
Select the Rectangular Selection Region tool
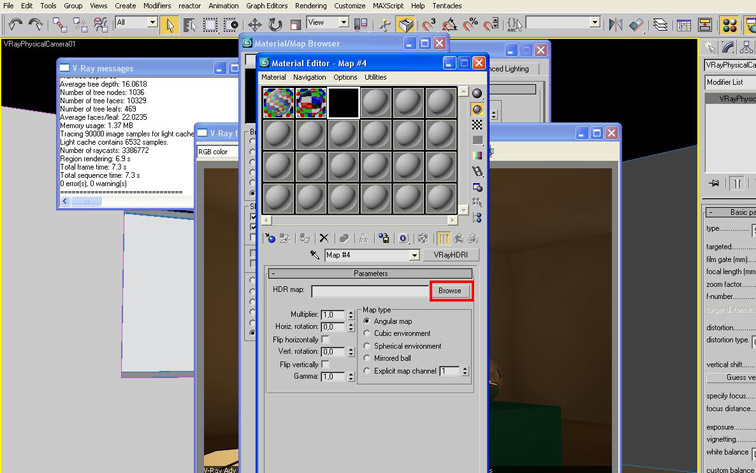click(x=210, y=25)
